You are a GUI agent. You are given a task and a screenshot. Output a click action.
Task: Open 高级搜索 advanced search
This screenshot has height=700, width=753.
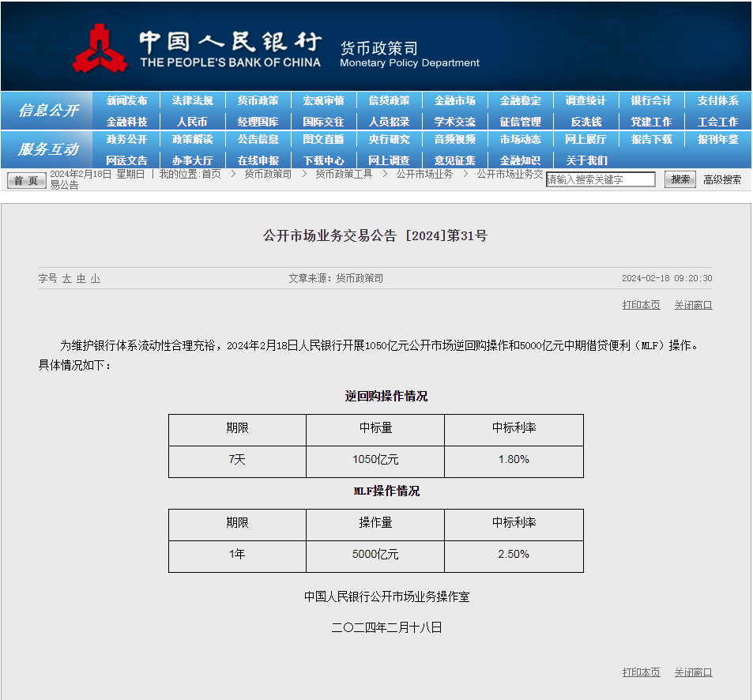coord(722,179)
